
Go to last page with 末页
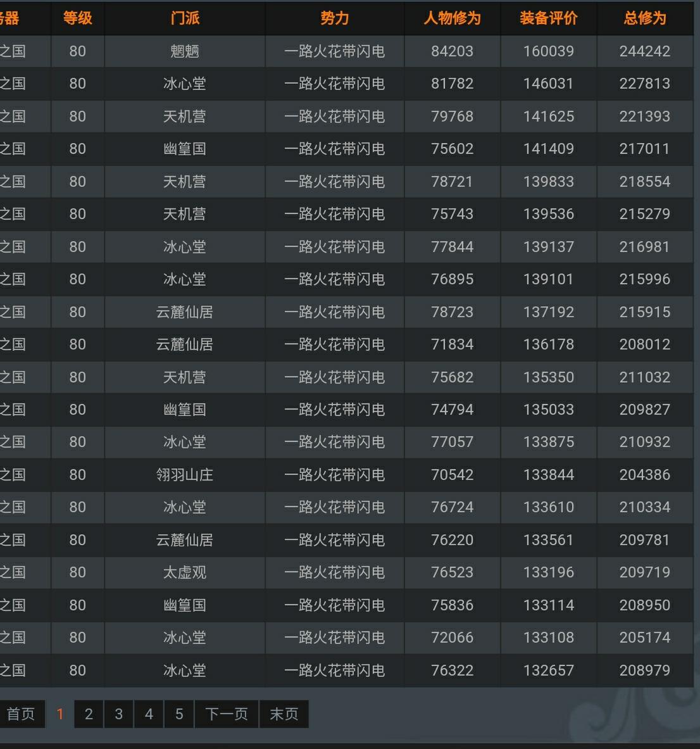[284, 714]
